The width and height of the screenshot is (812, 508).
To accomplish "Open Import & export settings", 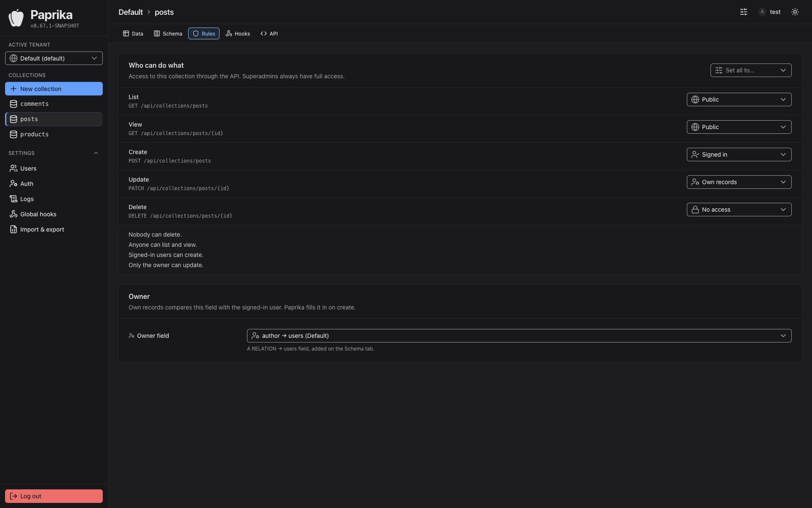I will (x=54, y=229).
